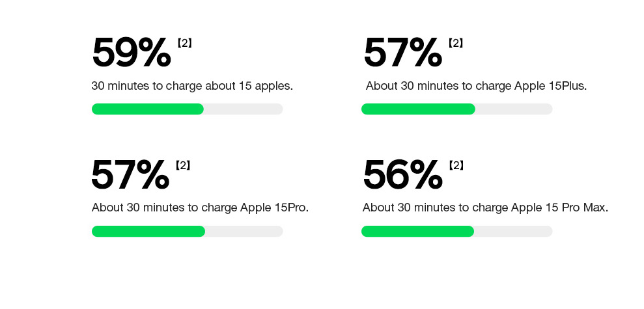Click the green progress bar for Apple 15 Pro Max
This screenshot has width=644, height=309.
[417, 232]
